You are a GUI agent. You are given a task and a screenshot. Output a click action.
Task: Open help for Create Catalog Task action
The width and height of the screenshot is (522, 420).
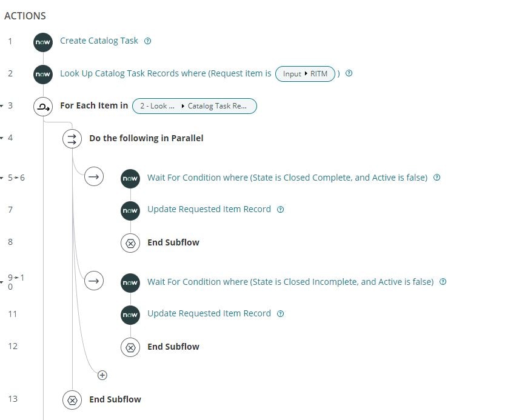tap(147, 41)
